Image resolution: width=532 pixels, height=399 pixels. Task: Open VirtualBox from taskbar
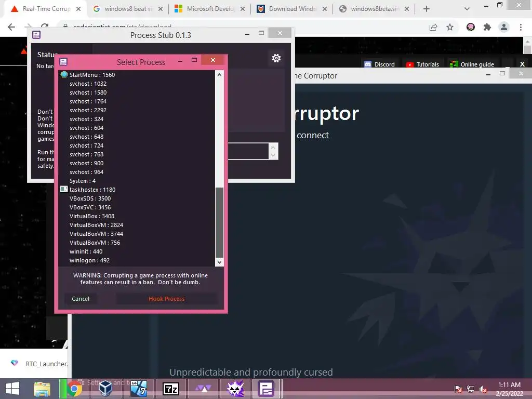pyautogui.click(x=106, y=389)
